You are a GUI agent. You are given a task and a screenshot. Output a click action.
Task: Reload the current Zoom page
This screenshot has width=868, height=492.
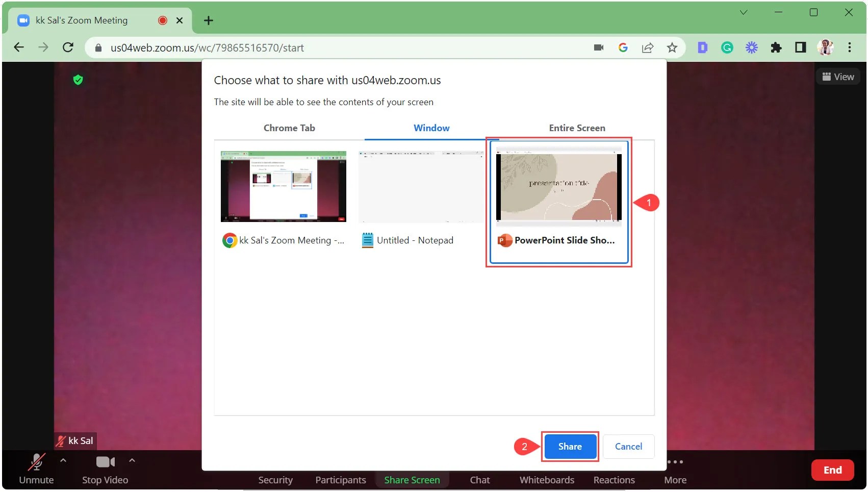[68, 47]
